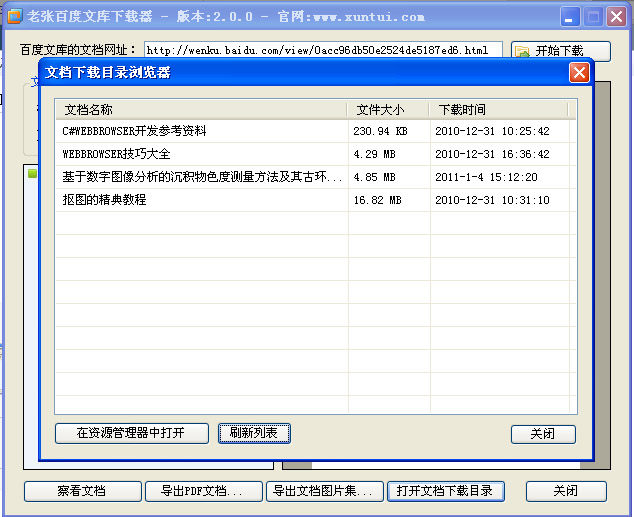The width and height of the screenshot is (634, 517).
Task: Close the main 老张百度文库下载器 window
Action: (616, 17)
